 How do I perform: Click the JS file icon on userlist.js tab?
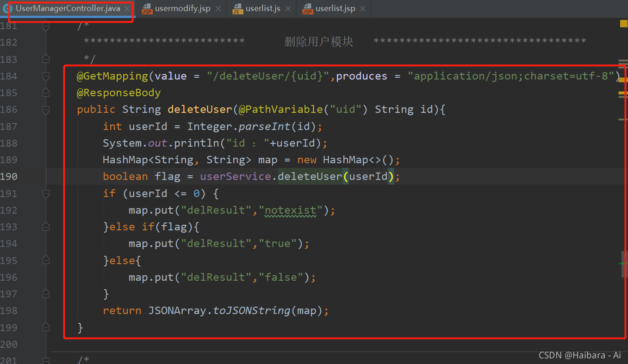coord(237,9)
